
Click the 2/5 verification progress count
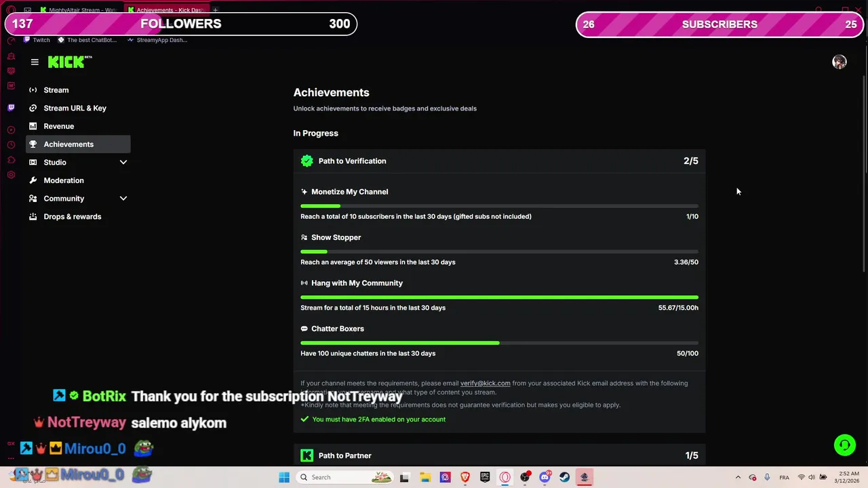(691, 161)
